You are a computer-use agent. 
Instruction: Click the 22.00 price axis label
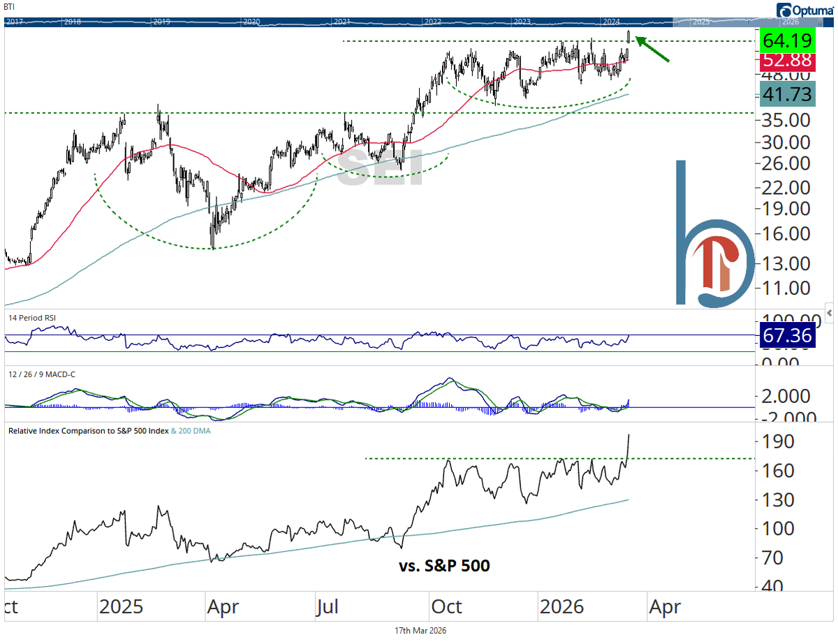pos(786,188)
